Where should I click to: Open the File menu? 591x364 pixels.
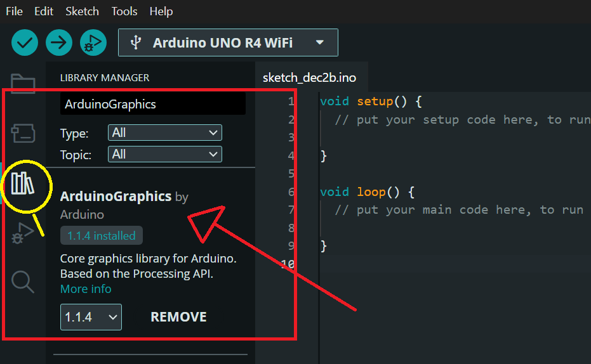(x=14, y=11)
